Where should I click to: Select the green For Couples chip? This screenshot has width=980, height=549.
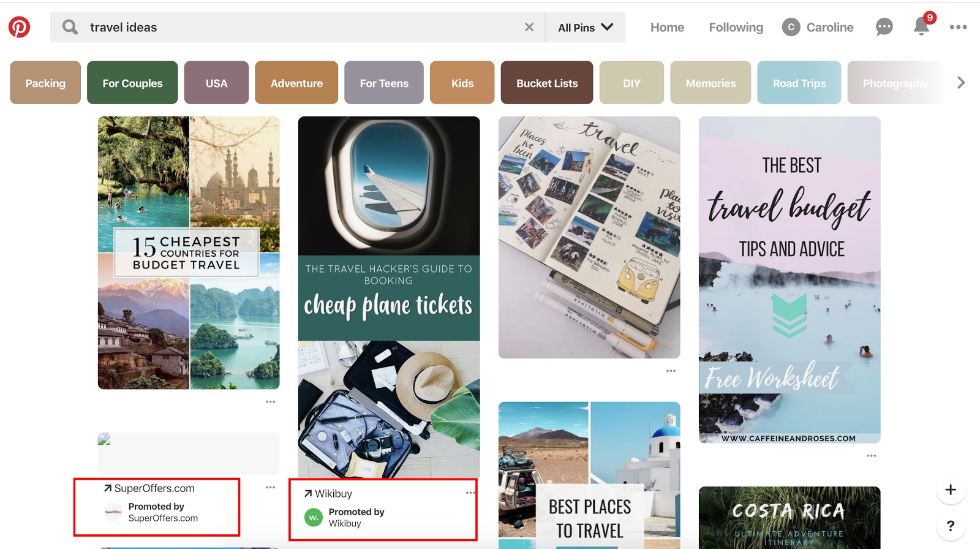pyautogui.click(x=132, y=83)
